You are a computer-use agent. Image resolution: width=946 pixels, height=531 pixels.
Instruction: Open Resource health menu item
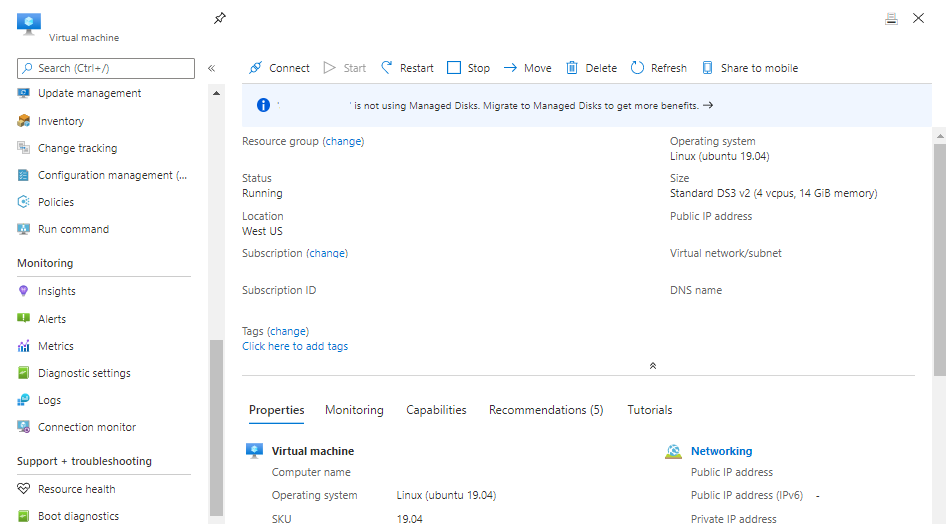coord(76,489)
